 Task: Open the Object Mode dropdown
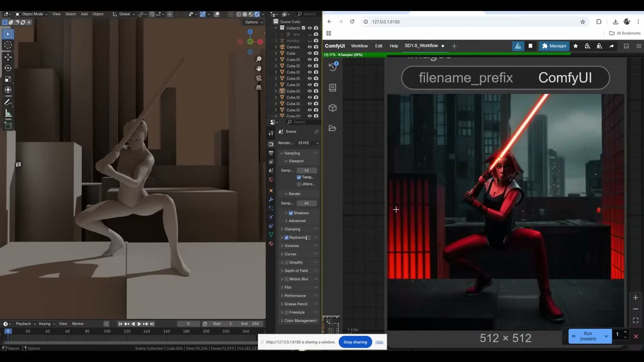point(32,14)
